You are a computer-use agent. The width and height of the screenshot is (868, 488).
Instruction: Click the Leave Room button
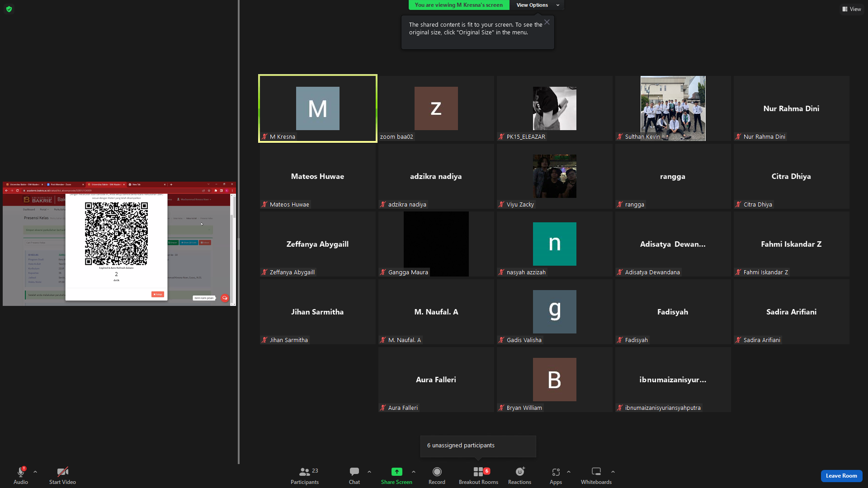click(841, 476)
